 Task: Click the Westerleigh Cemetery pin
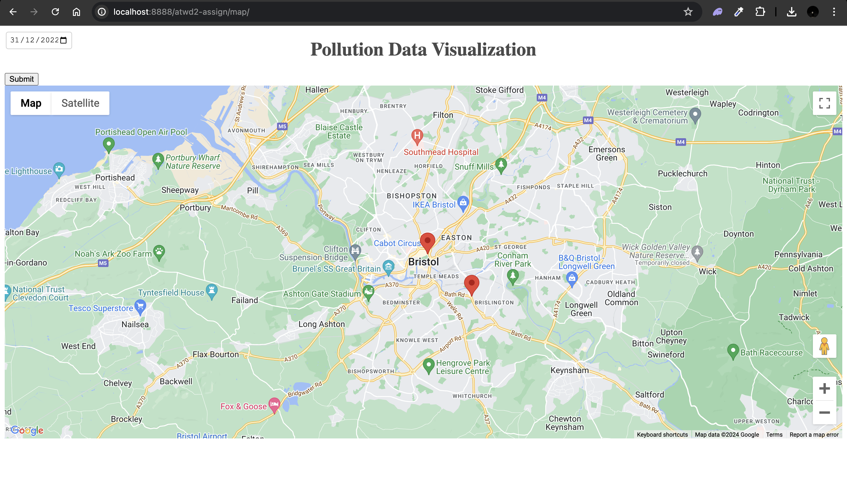695,116
